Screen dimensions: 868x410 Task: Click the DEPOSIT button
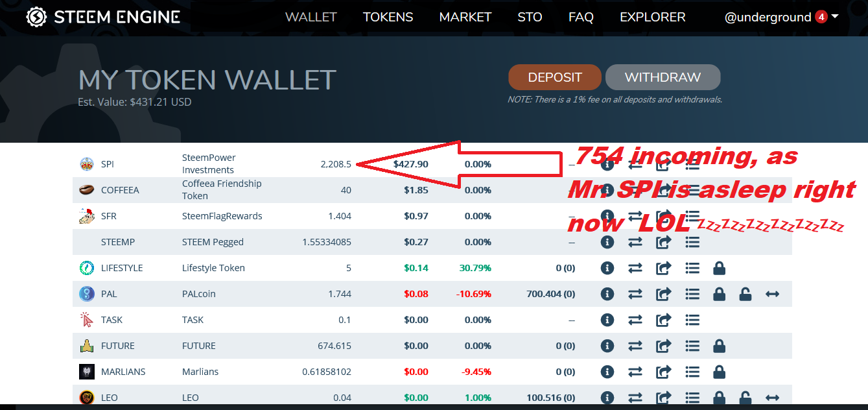555,77
